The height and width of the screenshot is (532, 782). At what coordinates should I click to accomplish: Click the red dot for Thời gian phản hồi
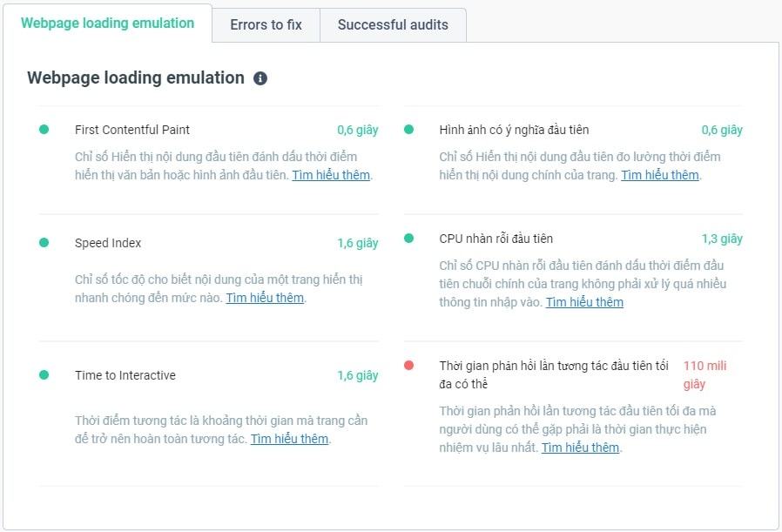click(408, 366)
